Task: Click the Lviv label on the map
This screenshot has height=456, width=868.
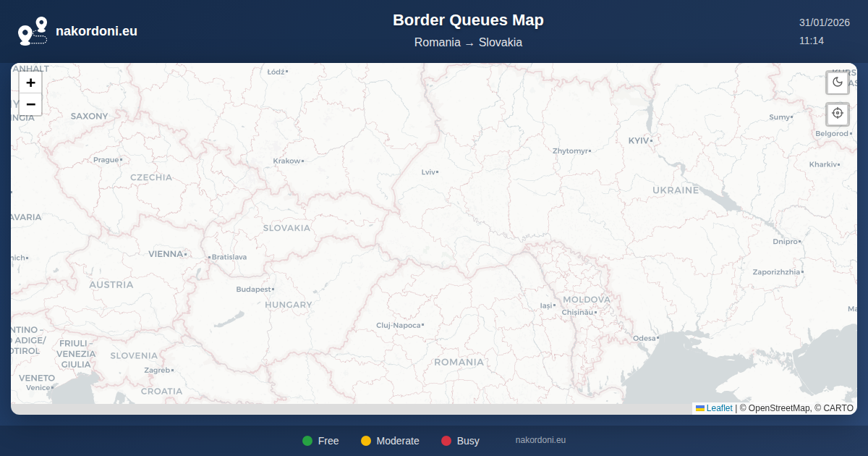Action: 429,172
